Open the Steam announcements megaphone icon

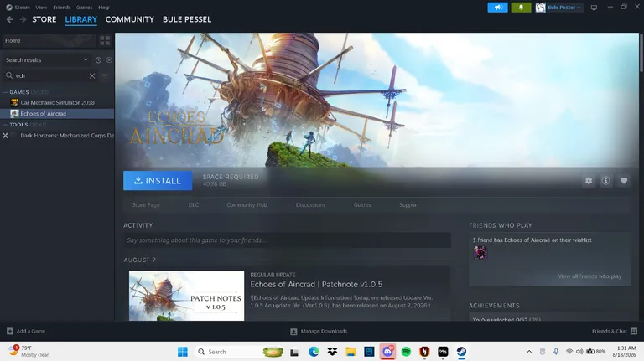(x=497, y=8)
